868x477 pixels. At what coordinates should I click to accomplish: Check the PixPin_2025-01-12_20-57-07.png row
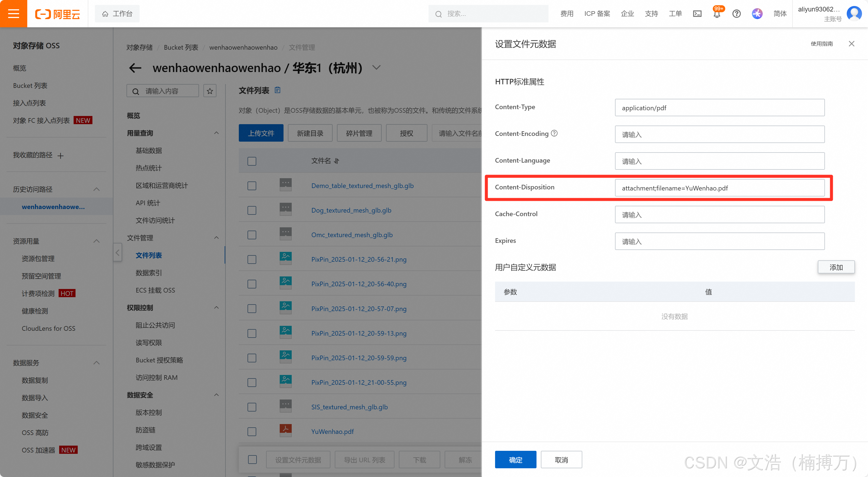[x=252, y=308]
